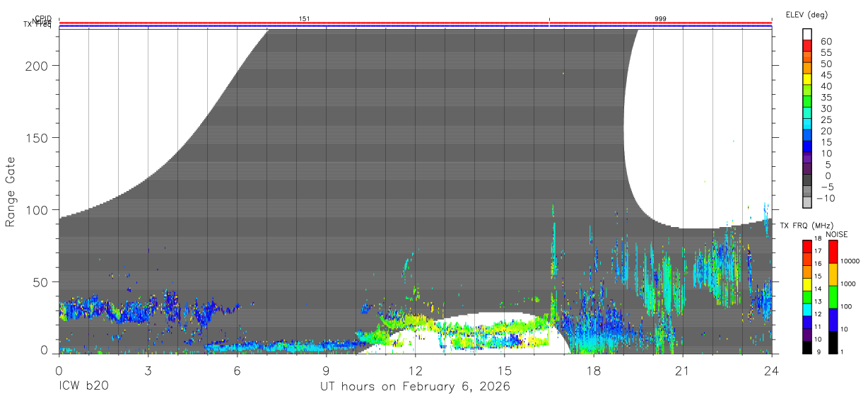
Task: Click the -10 value in ELEV legend
Action: click(x=824, y=198)
